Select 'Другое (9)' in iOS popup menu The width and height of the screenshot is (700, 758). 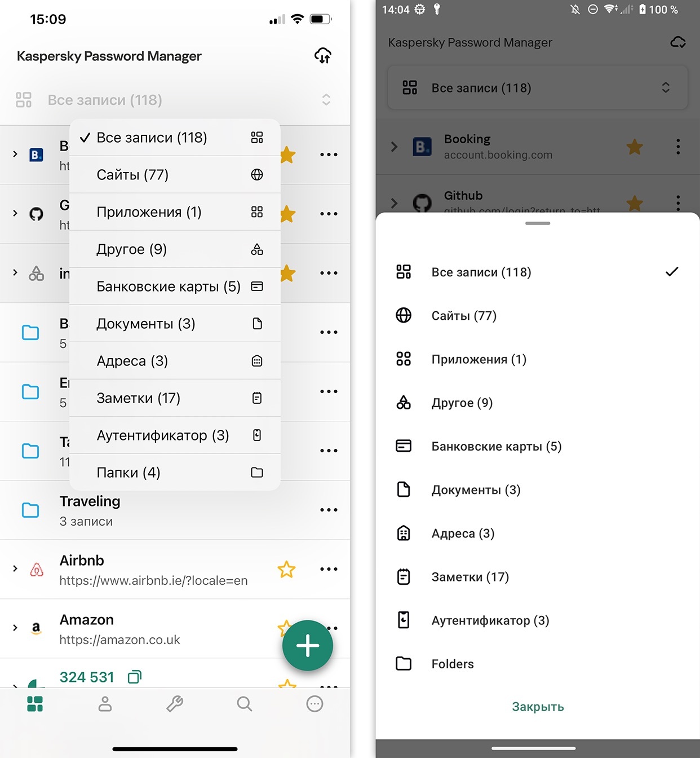[175, 249]
